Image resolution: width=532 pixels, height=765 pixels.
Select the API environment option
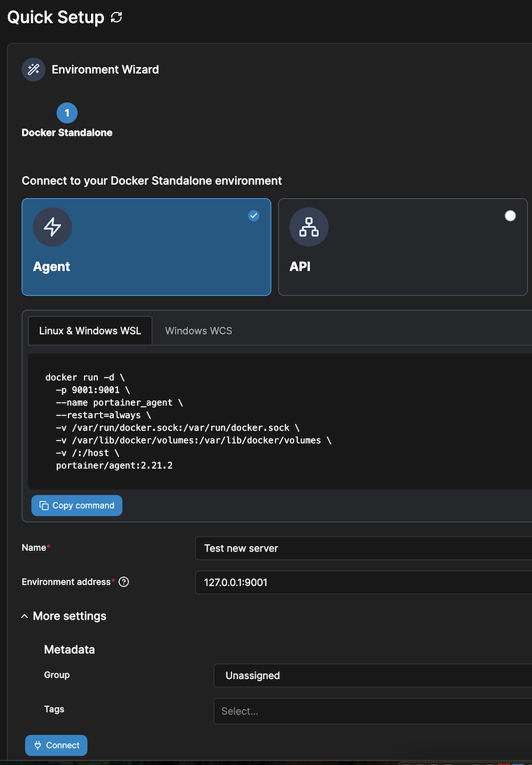(403, 247)
